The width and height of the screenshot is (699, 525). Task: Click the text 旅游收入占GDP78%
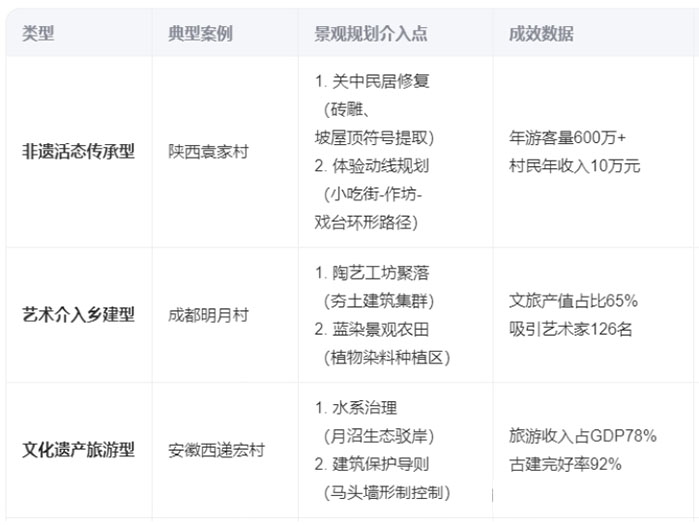click(x=583, y=436)
